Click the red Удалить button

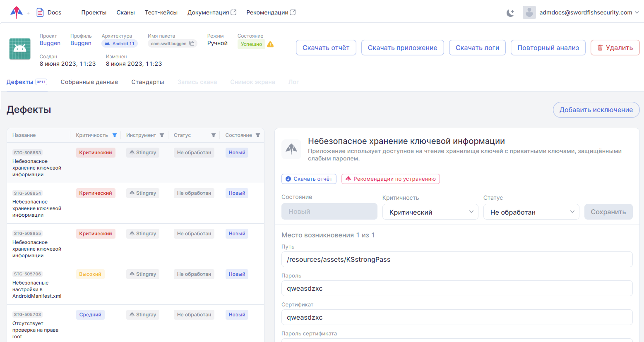(x=615, y=48)
